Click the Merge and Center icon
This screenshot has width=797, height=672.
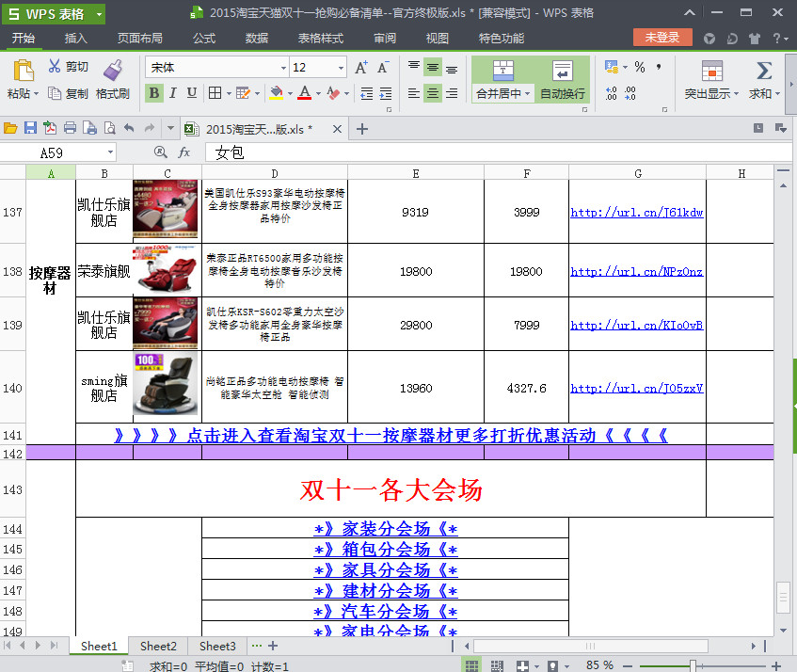click(503, 71)
